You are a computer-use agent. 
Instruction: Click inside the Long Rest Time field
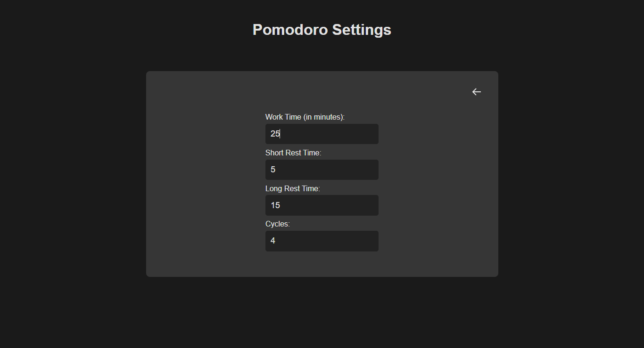click(x=322, y=205)
